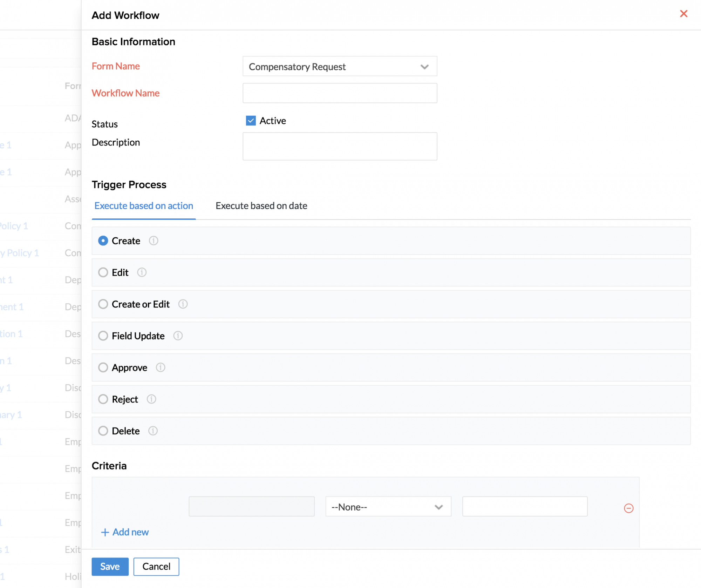Choose the Field Update trigger option
This screenshot has width=701, height=588.
click(x=103, y=336)
